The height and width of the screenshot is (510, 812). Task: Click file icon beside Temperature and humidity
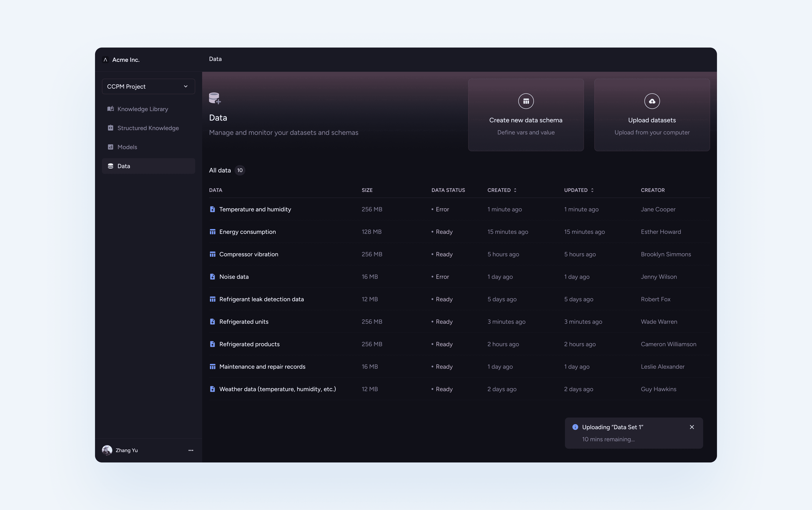(212, 209)
